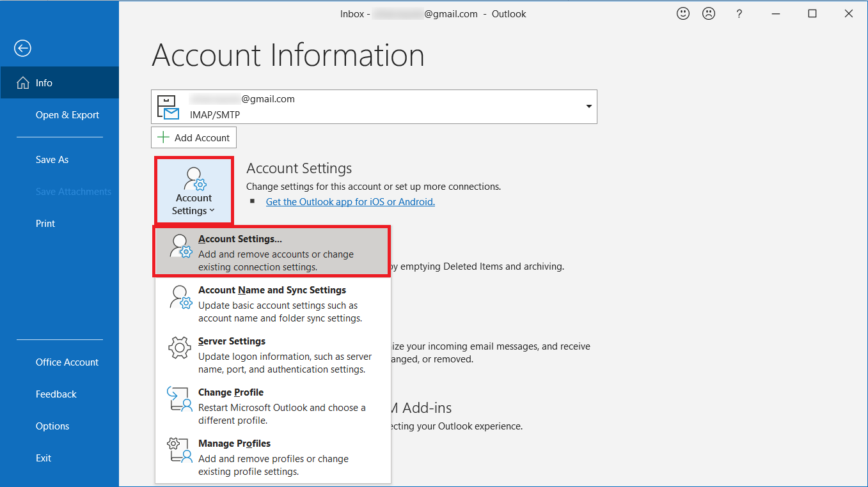Open Help with the question mark icon
Image resolution: width=868 pixels, height=487 pixels.
(739, 13)
